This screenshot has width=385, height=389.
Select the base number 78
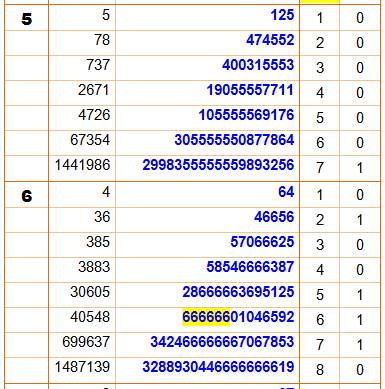pos(102,40)
